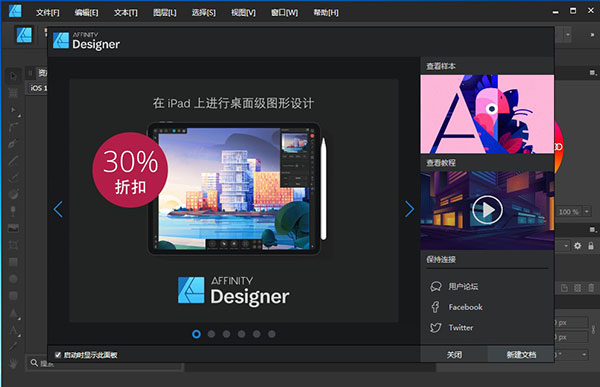
Task: Open the blend mode dropdown beside gear icon
Action: pyautogui.click(x=566, y=246)
